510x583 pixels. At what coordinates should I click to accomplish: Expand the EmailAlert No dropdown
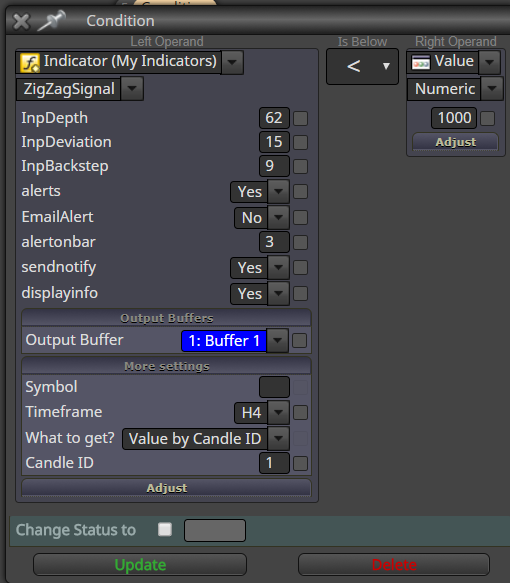278,218
